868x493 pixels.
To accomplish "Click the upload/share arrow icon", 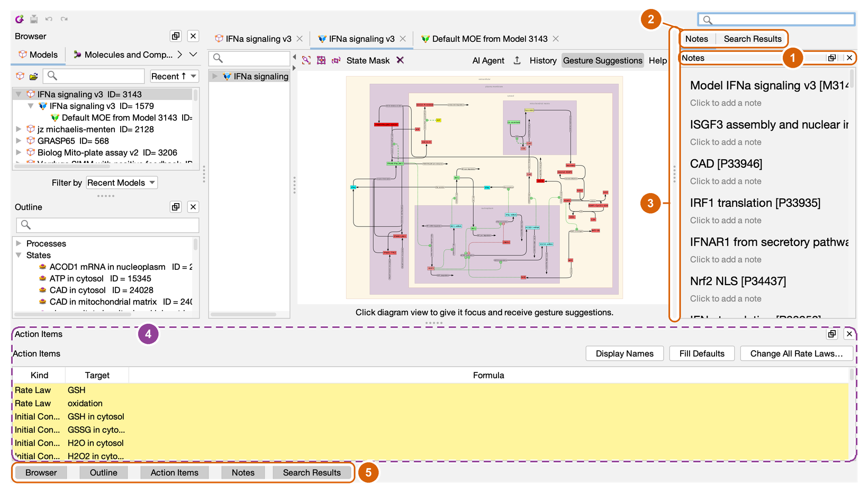I will coord(517,60).
